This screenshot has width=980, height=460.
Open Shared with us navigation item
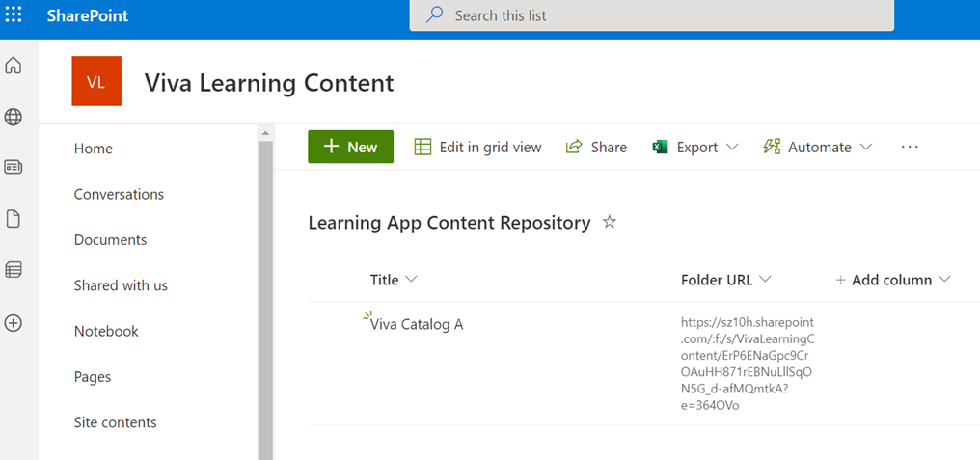click(121, 285)
